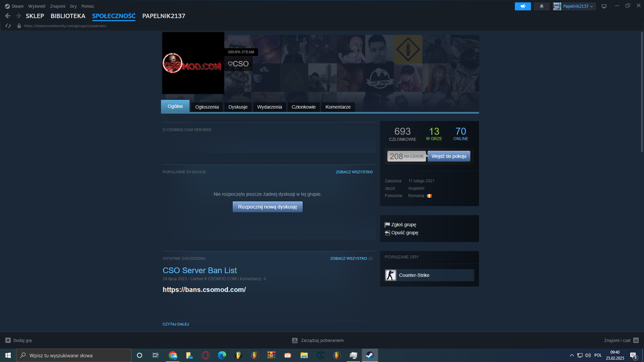This screenshot has width=644, height=362.
Task: Show hidden system tray icons chevron
Action: (x=572, y=355)
